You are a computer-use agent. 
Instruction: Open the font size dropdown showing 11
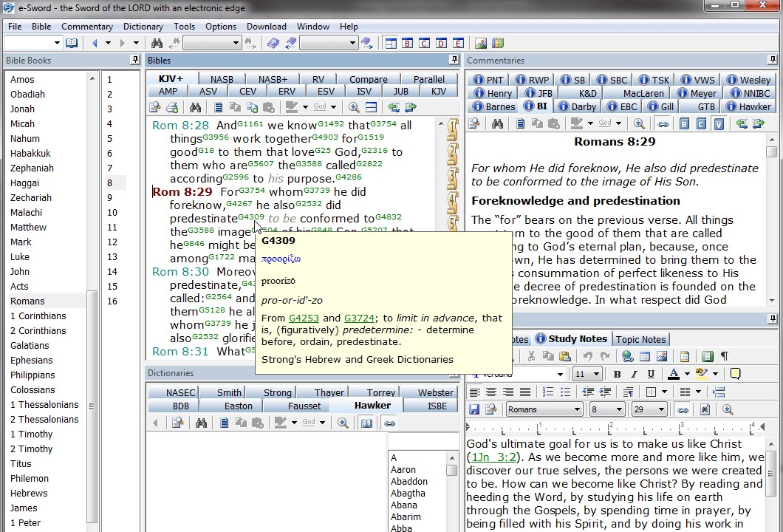[587, 374]
